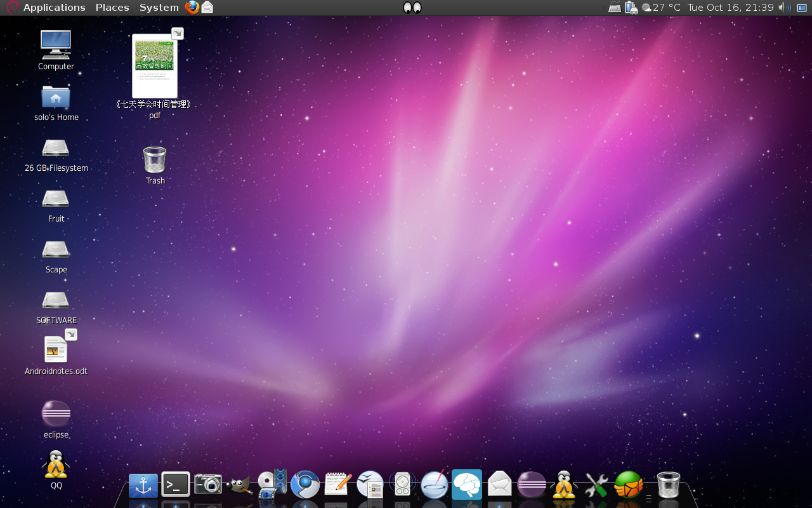Click the 27 °C weather applet
The width and height of the screenshot is (812, 508).
point(661,8)
